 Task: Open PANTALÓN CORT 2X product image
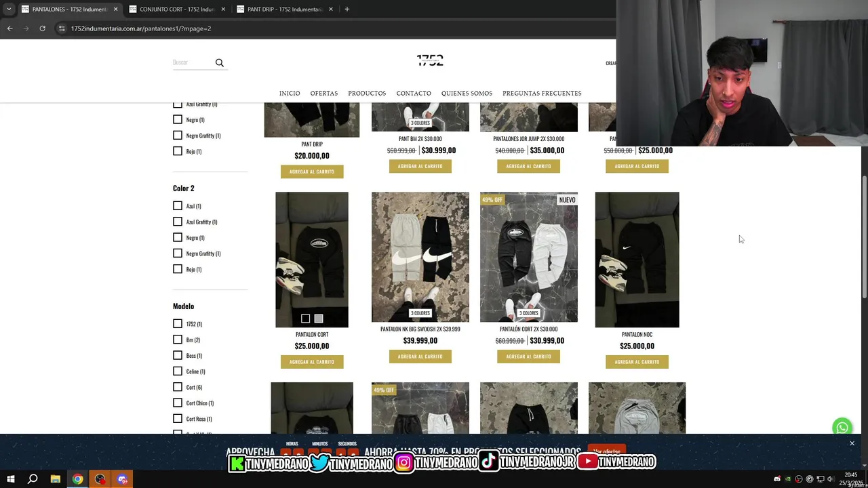pyautogui.click(x=529, y=257)
